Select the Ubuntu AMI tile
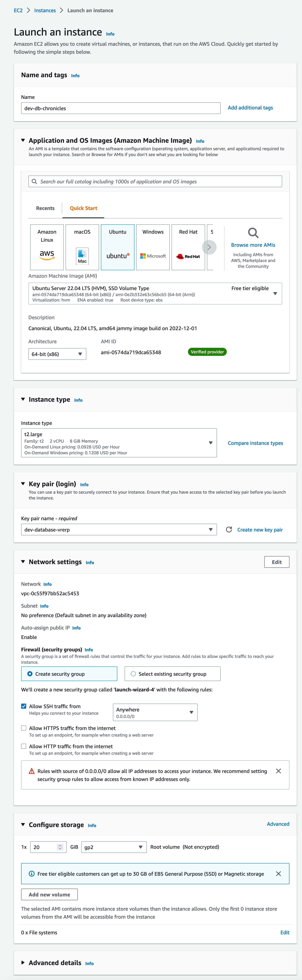This screenshot has width=302, height=980. point(117,247)
